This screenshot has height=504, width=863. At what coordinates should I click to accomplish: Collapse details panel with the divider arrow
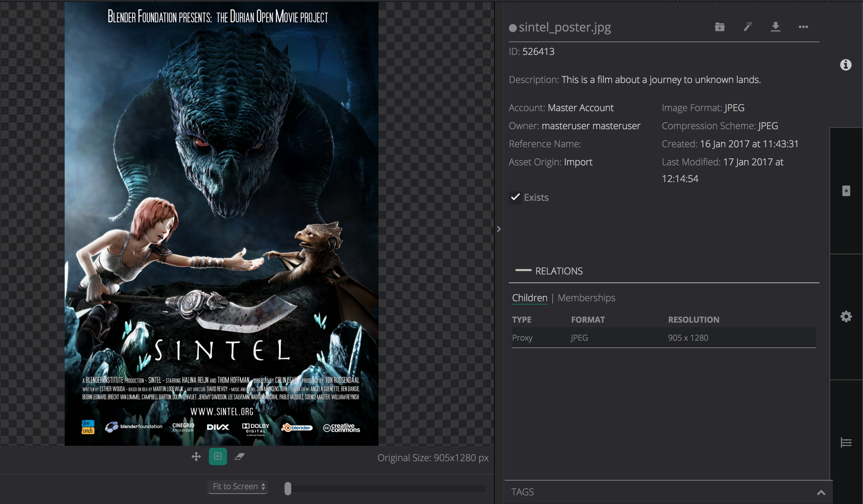click(499, 229)
